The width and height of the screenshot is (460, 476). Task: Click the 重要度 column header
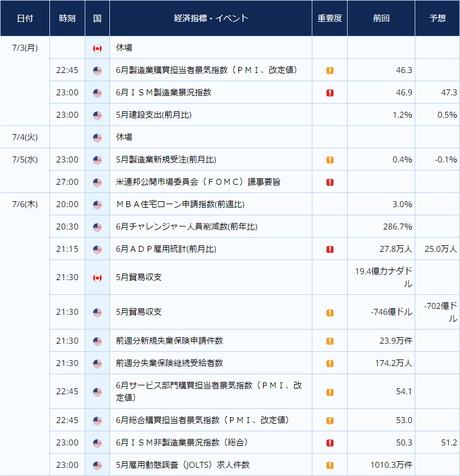[x=329, y=18]
